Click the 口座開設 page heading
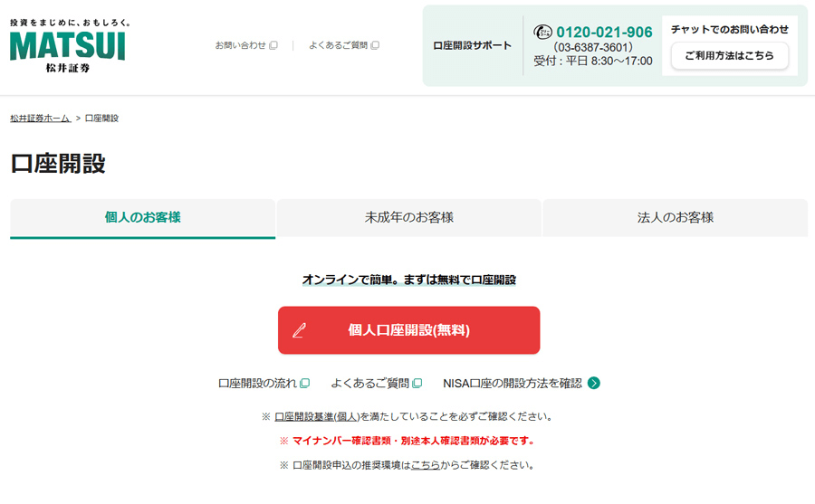Image resolution: width=815 pixels, height=504 pixels. pos(58,164)
